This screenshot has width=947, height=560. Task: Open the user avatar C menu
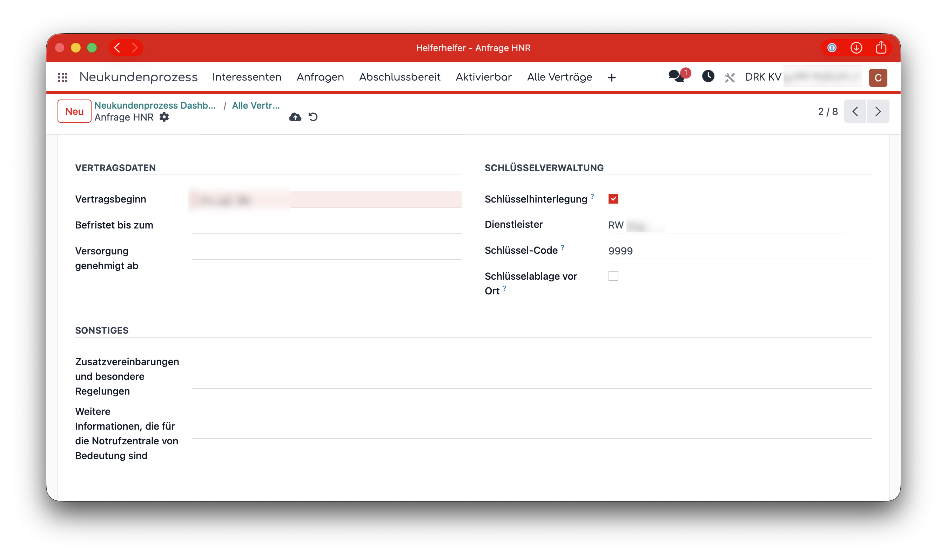coord(878,78)
